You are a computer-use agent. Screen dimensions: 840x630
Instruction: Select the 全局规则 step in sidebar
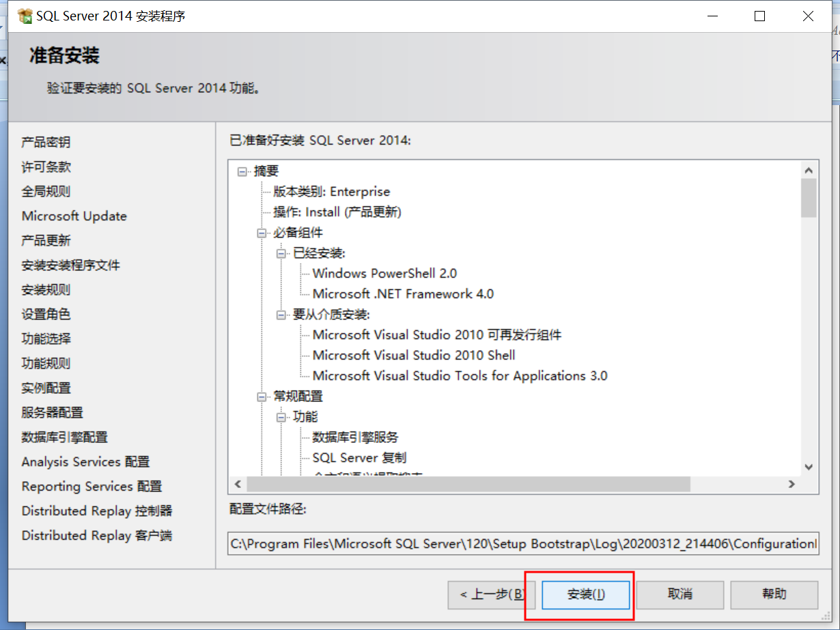(x=46, y=191)
